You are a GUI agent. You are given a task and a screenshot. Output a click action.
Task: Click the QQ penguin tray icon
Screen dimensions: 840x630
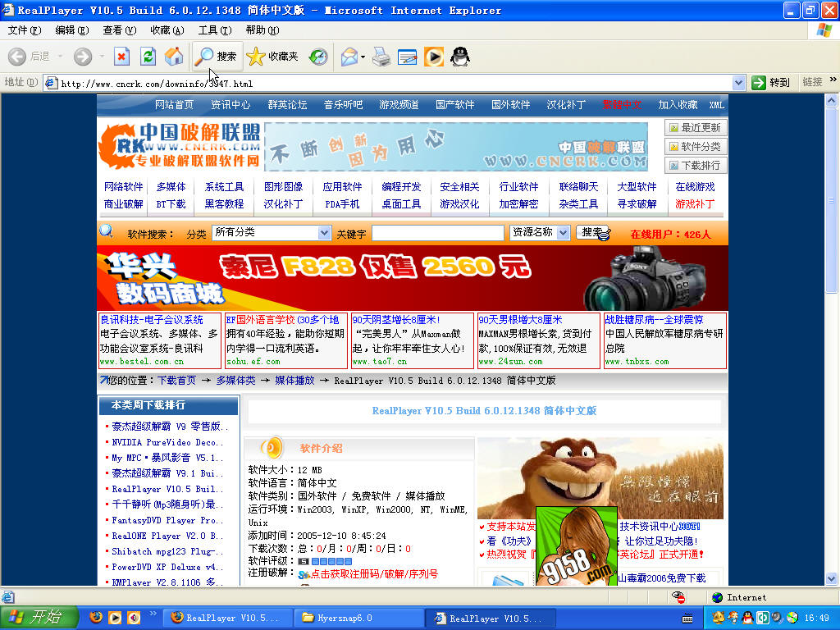(x=747, y=618)
